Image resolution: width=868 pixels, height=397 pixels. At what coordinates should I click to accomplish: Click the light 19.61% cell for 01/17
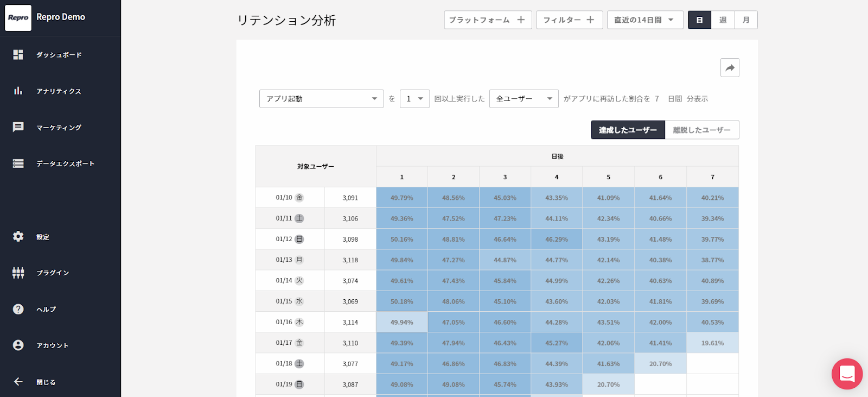click(712, 343)
